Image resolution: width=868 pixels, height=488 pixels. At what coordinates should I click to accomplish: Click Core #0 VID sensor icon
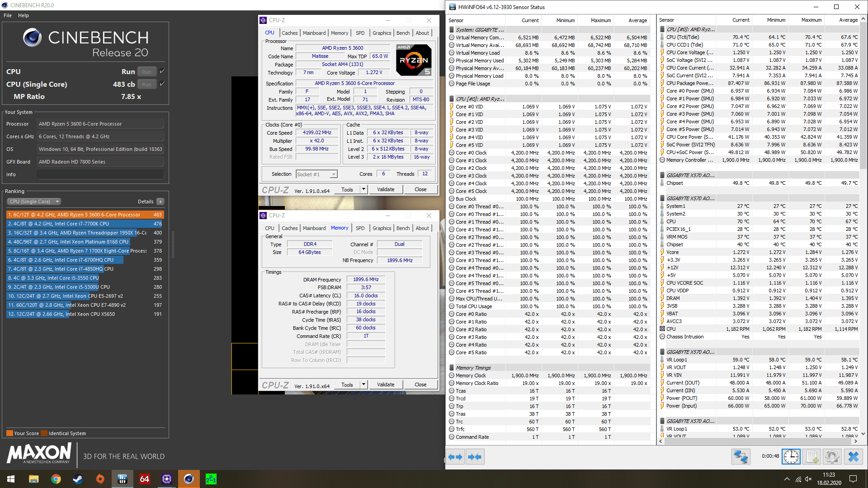[452, 107]
